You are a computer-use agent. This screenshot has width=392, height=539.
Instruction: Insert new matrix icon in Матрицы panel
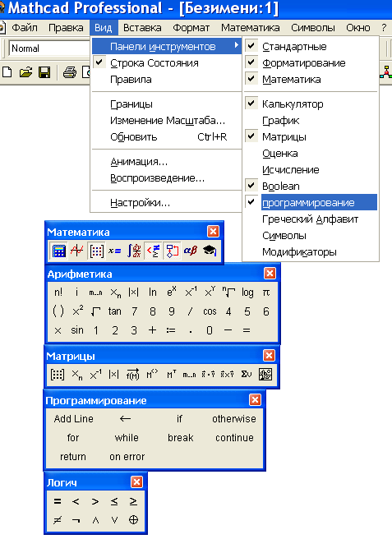pos(58,375)
